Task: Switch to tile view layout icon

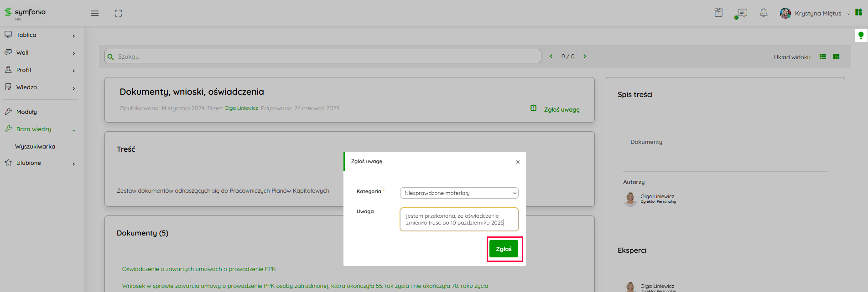Action: click(836, 57)
